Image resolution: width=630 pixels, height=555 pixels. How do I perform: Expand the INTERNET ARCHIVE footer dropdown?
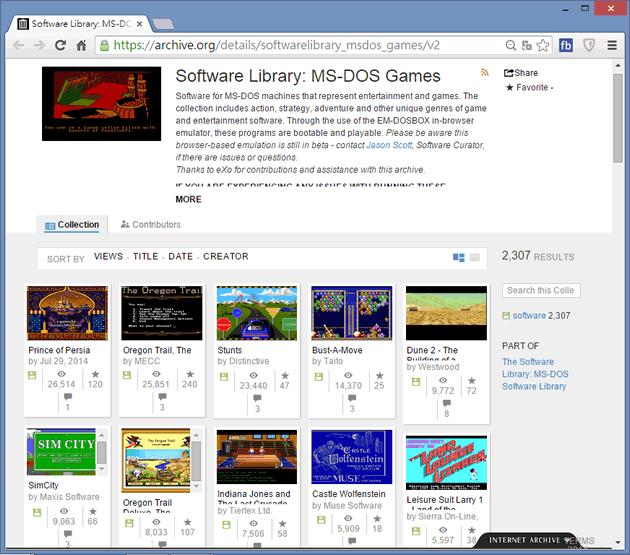click(528, 541)
